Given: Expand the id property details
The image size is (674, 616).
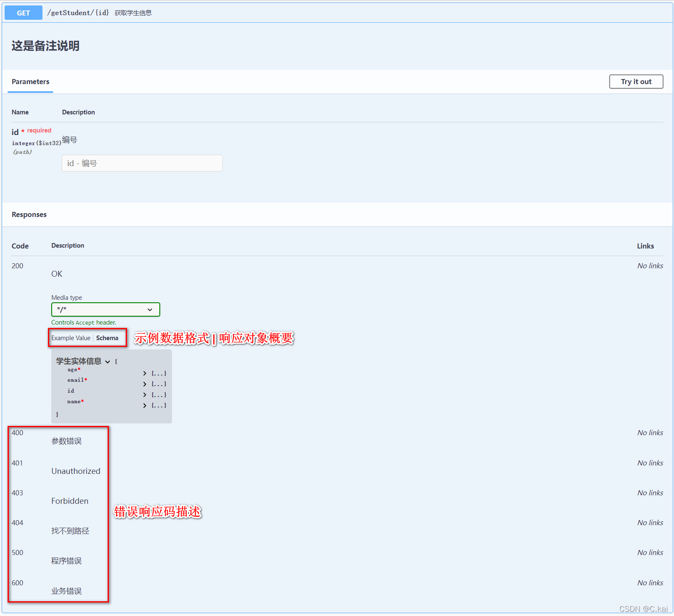Looking at the screenshot, I should click(145, 395).
